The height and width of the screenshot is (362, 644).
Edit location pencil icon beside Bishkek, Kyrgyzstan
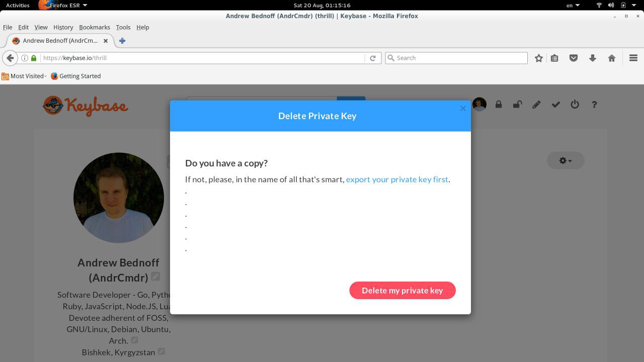[162, 351]
